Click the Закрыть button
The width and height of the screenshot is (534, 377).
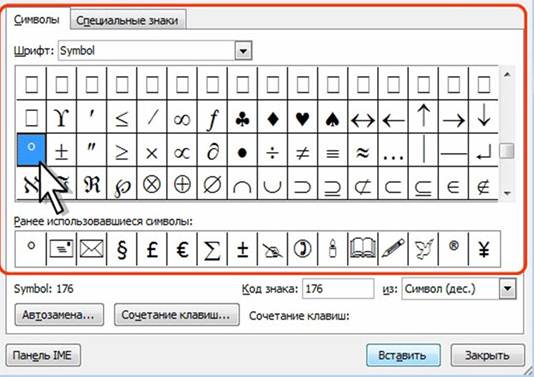click(488, 355)
